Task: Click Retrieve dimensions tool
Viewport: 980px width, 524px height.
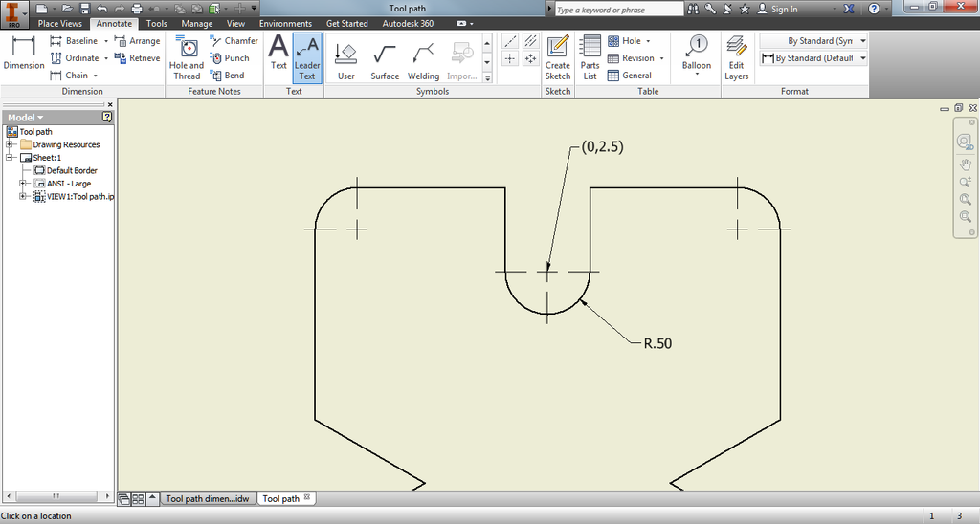Action: (x=138, y=58)
